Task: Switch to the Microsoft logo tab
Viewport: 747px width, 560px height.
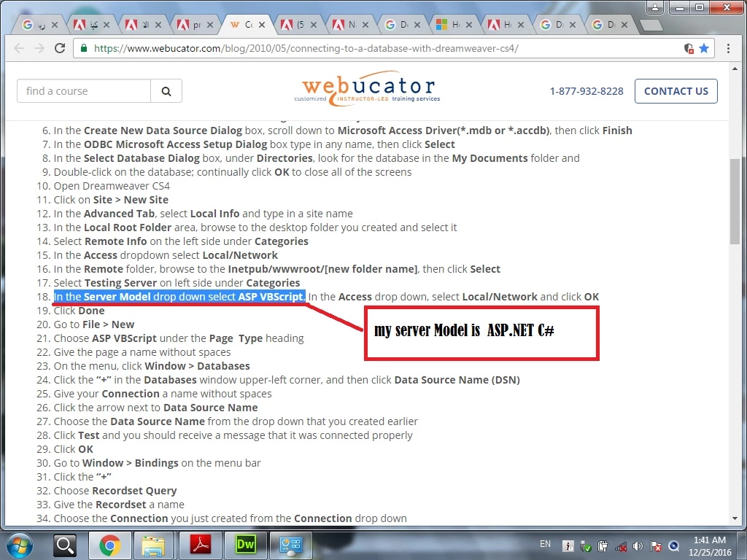Action: tap(452, 25)
